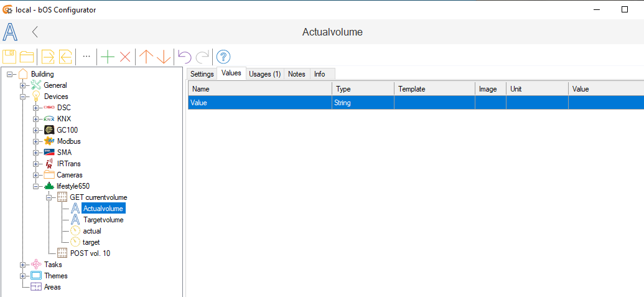Open the Usages (1) tab
The image size is (644, 297).
tap(264, 74)
